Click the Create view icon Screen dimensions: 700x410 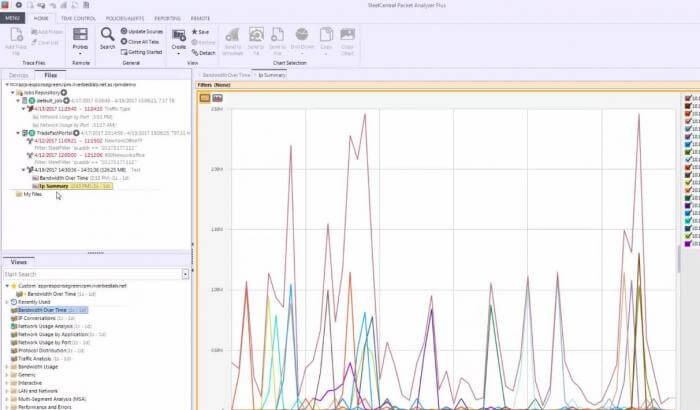[179, 36]
